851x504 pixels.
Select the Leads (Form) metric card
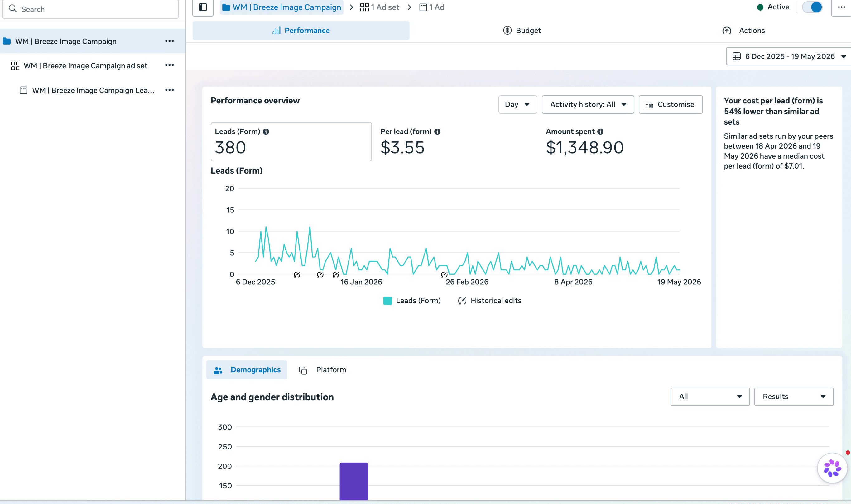coord(291,142)
